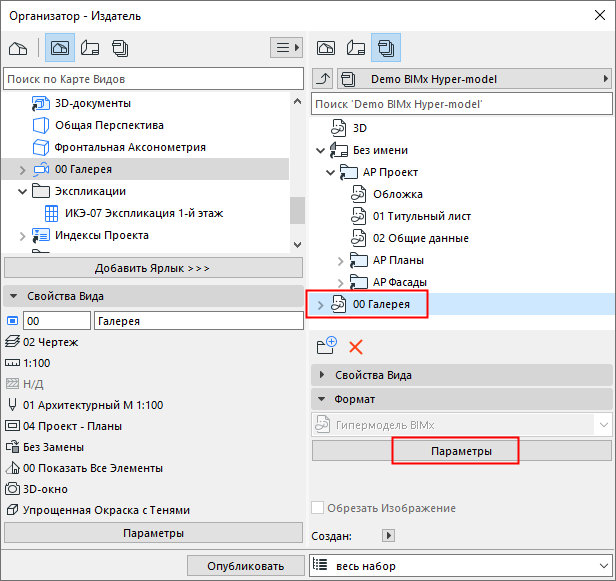Close the Организатор - Издатель window
Screen dimensions: 616x581
tap(600, 15)
